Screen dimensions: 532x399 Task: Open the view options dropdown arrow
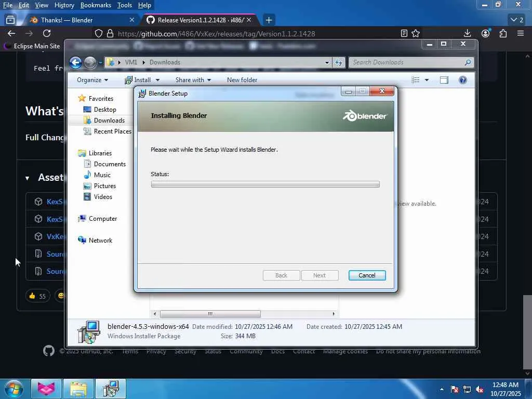pos(427,80)
